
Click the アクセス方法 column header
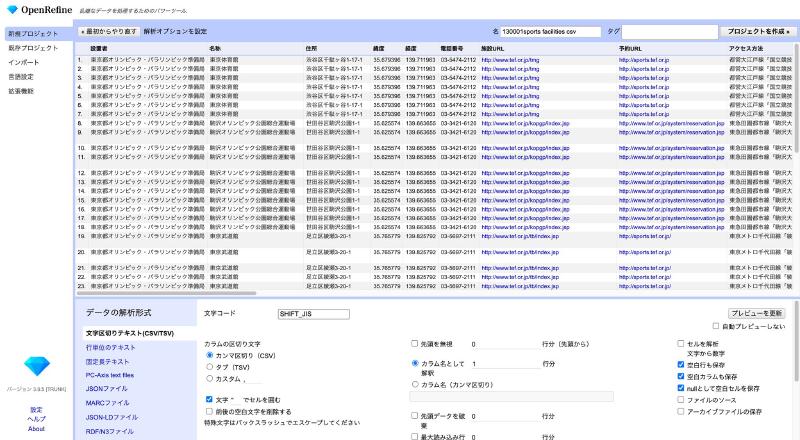746,48
